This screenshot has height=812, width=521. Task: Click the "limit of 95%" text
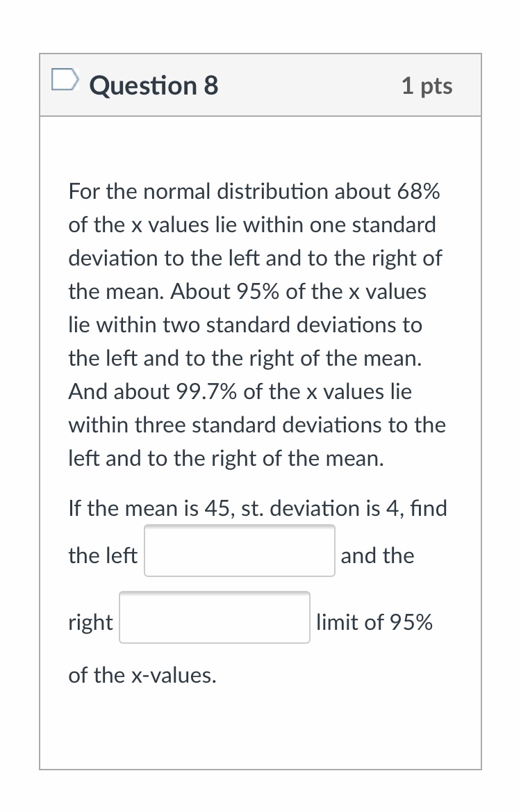click(374, 622)
